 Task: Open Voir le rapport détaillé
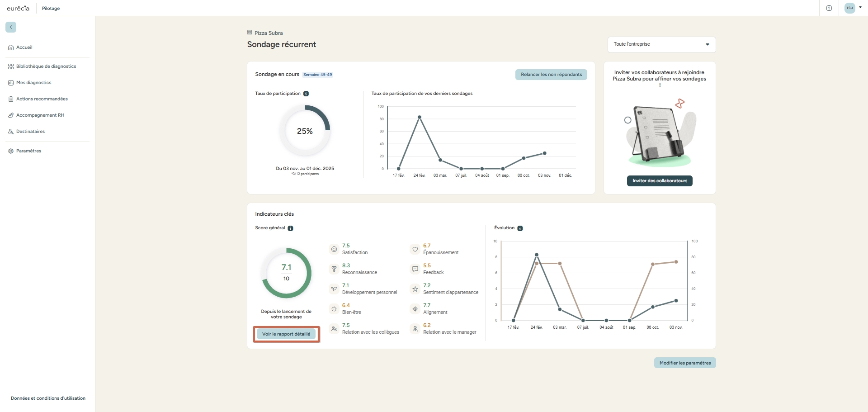pos(286,334)
